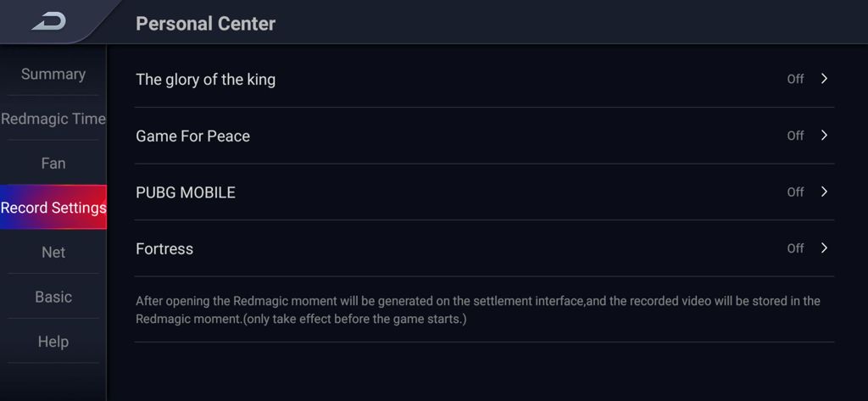
Task: Expand Game For Peace chevron arrow
Action: pos(824,135)
